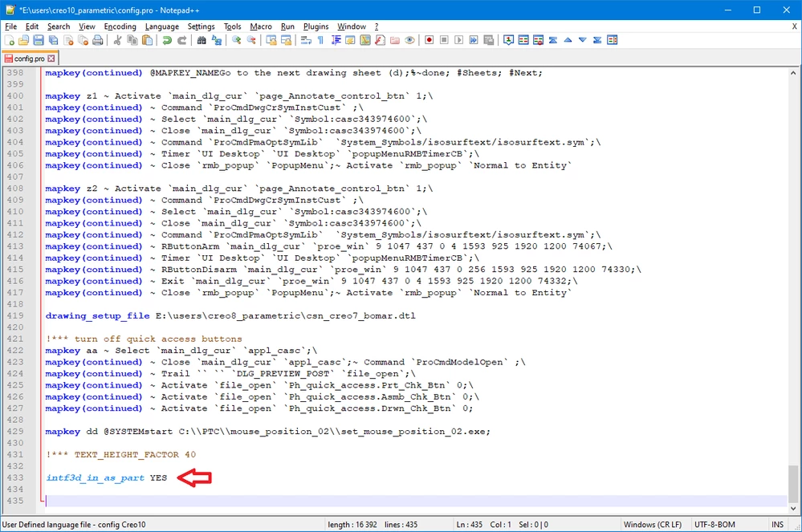Viewport: 802px width, 532px height.
Task: Open the Plugins menu
Action: pyautogui.click(x=316, y=26)
